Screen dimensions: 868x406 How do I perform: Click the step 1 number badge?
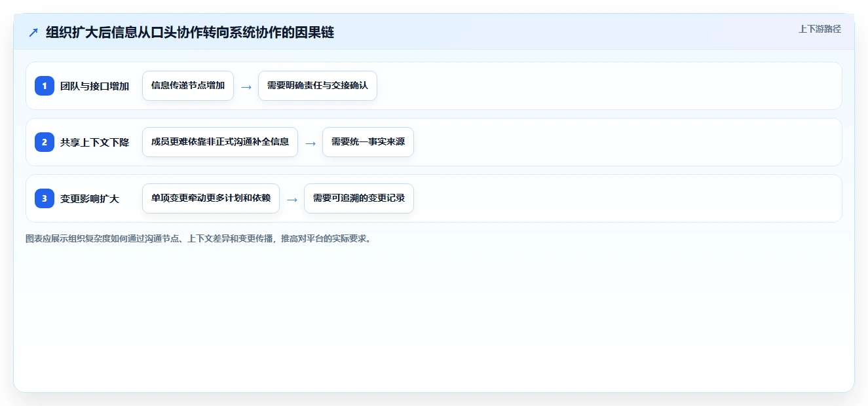[45, 86]
